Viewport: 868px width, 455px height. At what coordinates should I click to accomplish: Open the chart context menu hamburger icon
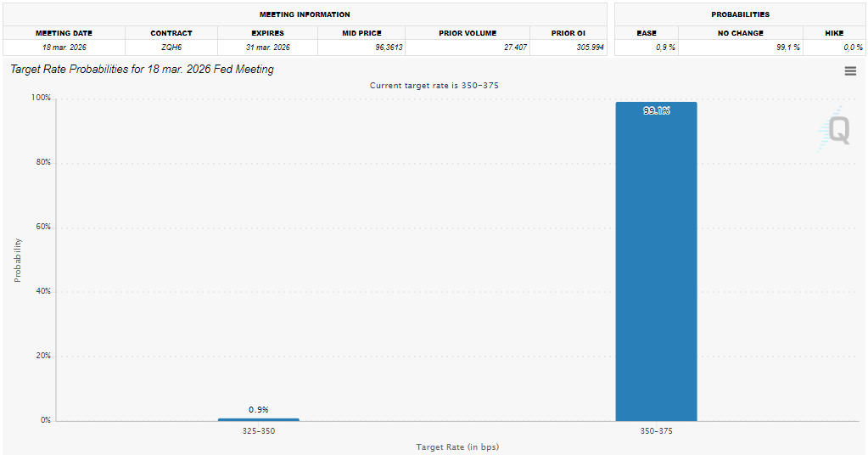[x=850, y=71]
